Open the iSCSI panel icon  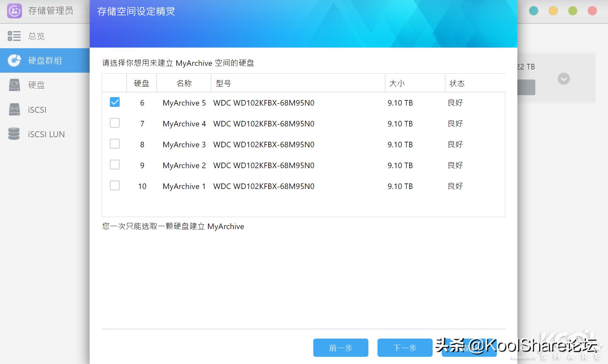point(14,109)
